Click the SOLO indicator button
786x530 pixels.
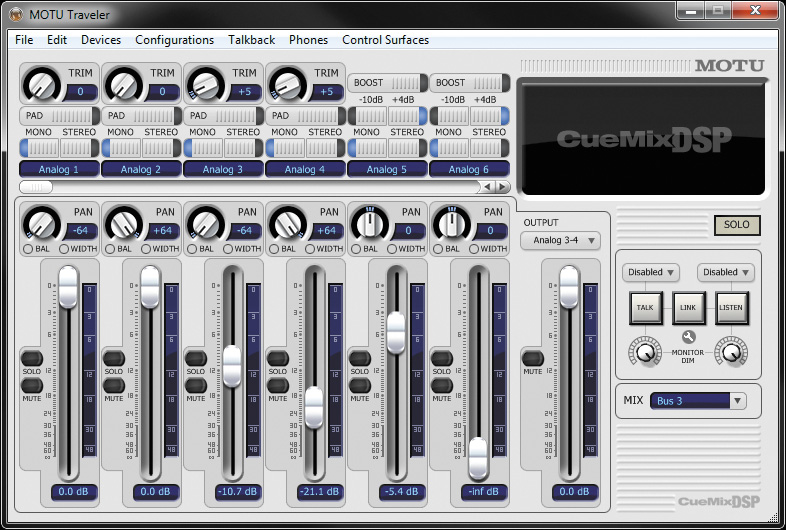click(737, 225)
